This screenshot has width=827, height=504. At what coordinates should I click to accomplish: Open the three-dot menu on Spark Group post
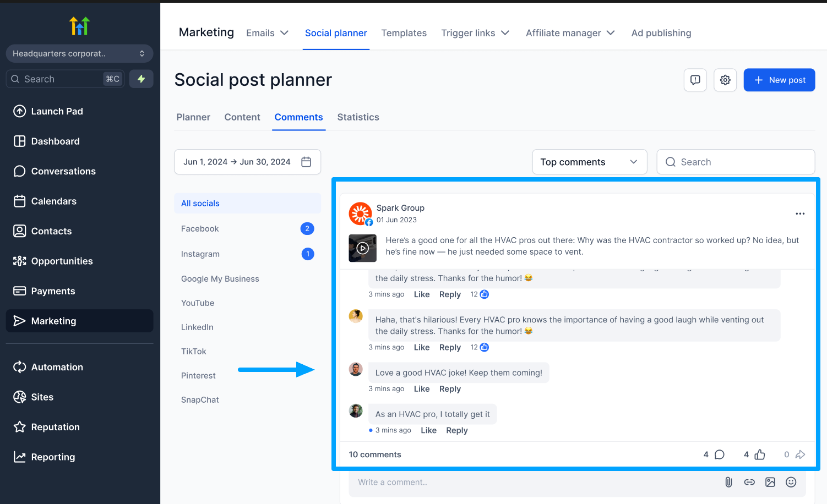point(800,213)
